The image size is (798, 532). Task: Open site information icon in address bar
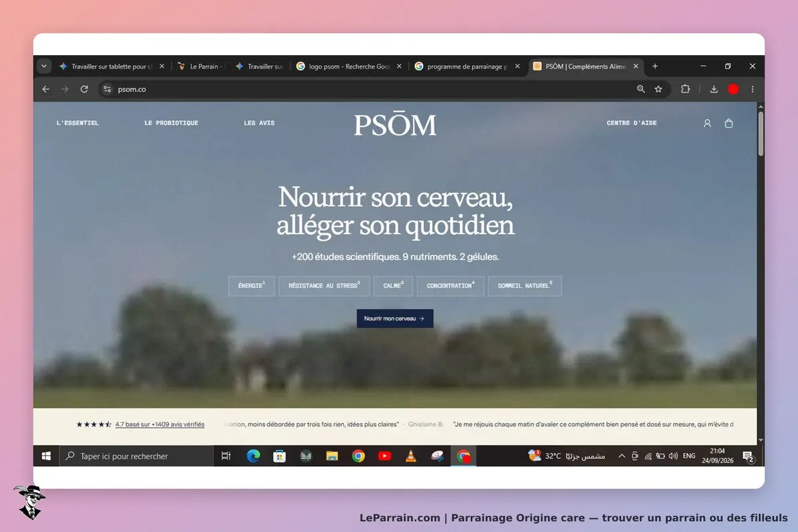tap(107, 89)
